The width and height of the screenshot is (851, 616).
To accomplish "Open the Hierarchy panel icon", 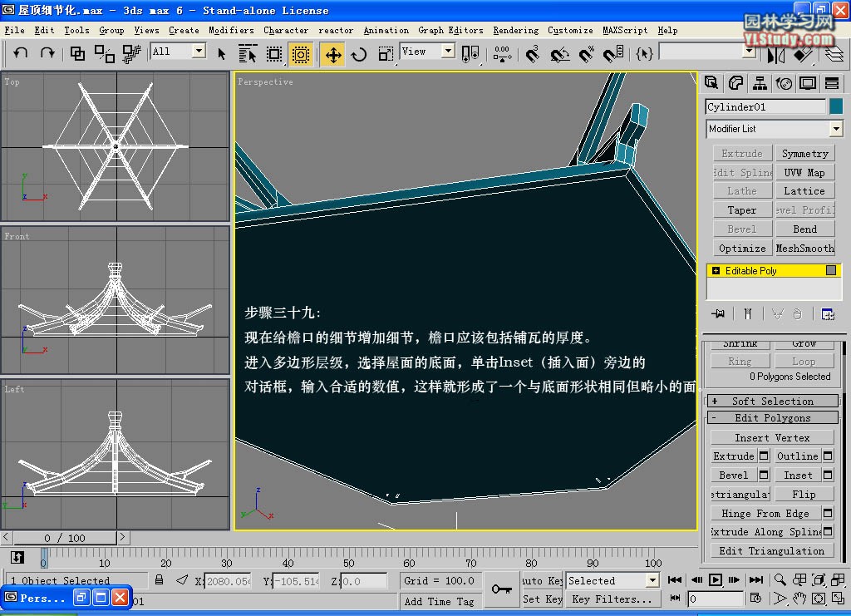I will [760, 83].
